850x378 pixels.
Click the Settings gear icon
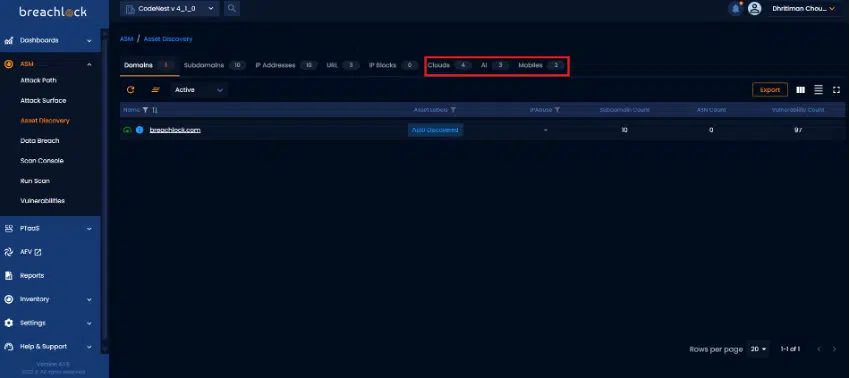[x=9, y=323]
